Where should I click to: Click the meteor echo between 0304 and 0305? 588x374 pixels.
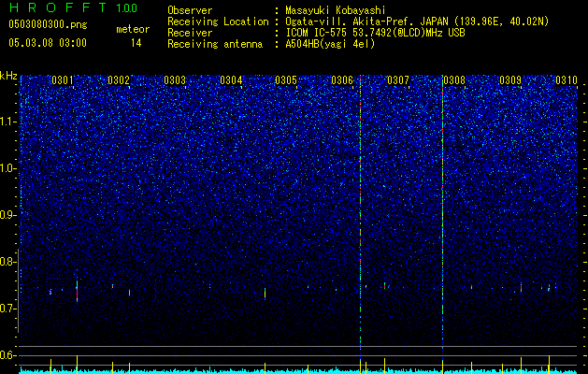coord(265,293)
